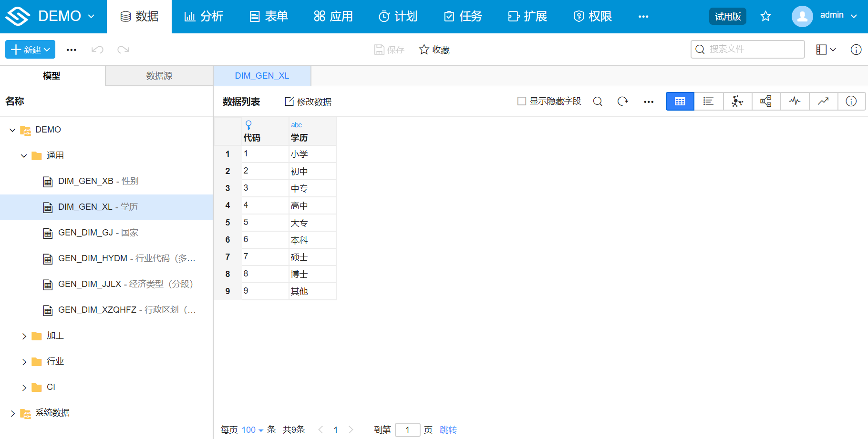Open the relationship graph view icon
This screenshot has height=439, width=868.
(x=737, y=101)
